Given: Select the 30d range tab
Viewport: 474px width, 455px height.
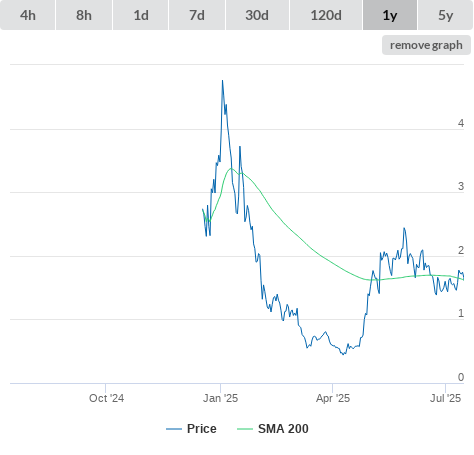Looking at the screenshot, I should tap(257, 15).
